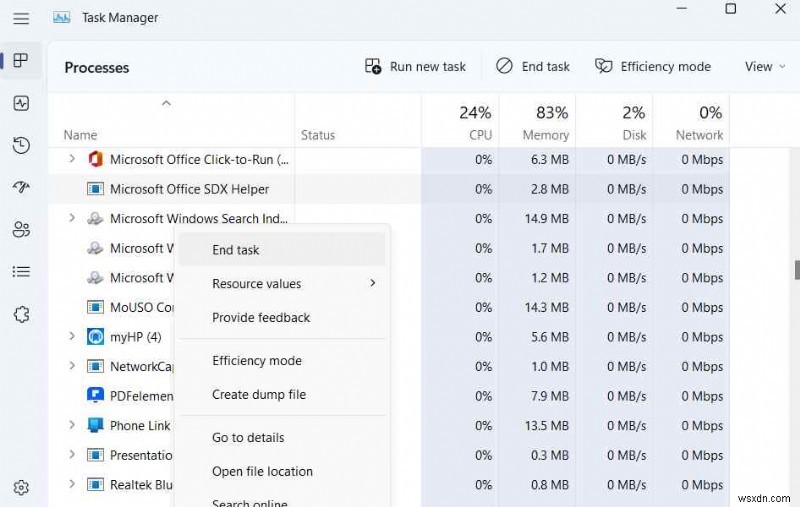Viewport: 800px width, 507px height.
Task: Open the Users sidebar icon
Action: click(x=21, y=230)
